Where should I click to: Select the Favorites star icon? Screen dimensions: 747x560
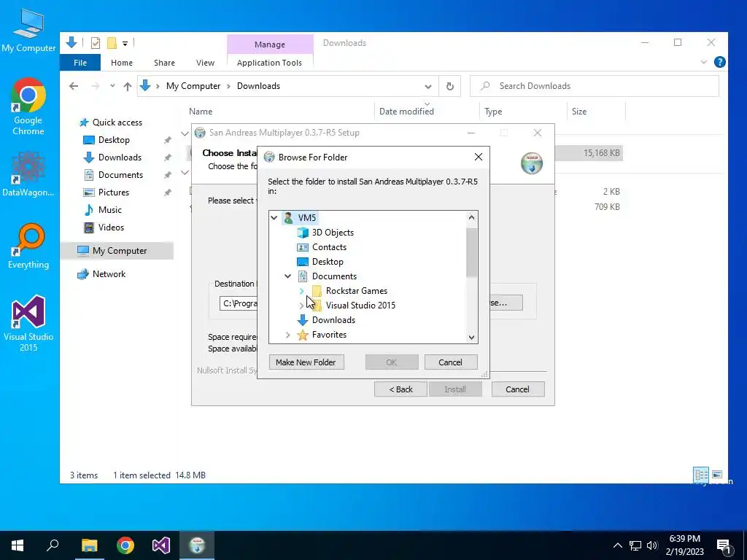point(303,335)
